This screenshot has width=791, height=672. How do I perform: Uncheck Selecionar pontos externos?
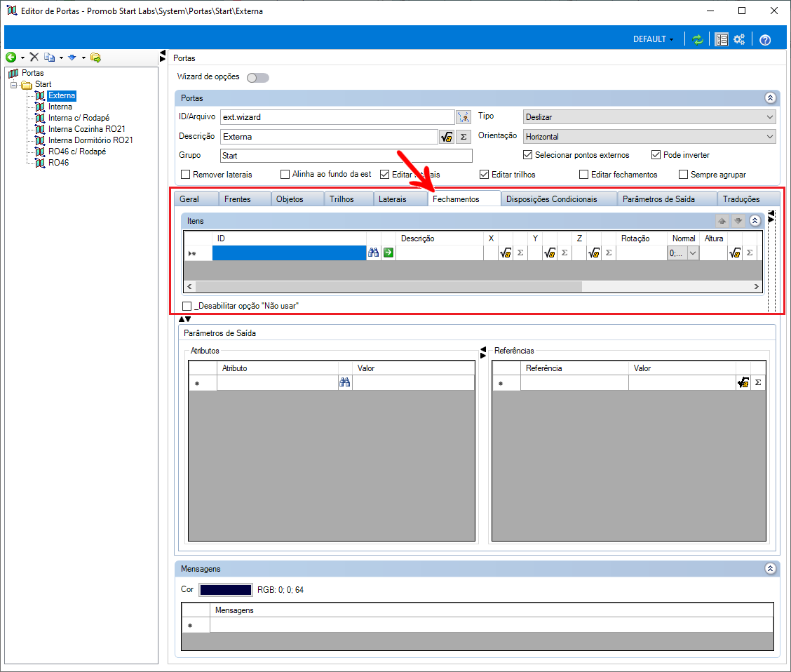tap(527, 155)
